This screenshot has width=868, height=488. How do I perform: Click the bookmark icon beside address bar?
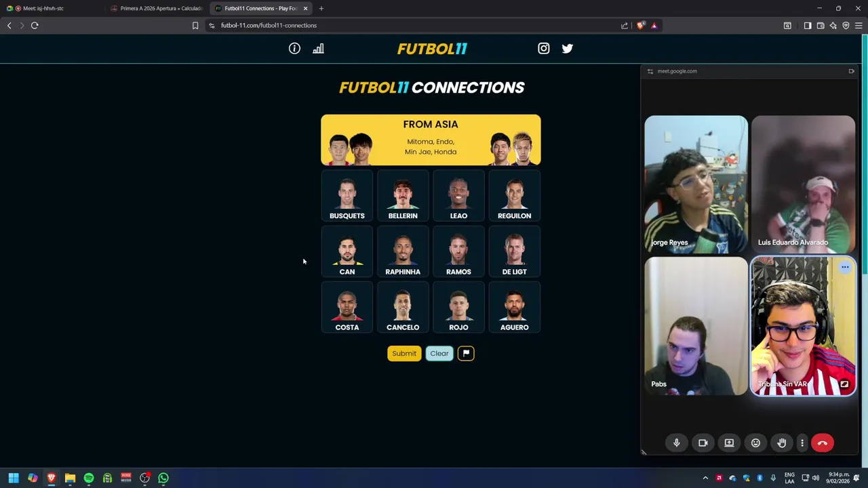[195, 25]
